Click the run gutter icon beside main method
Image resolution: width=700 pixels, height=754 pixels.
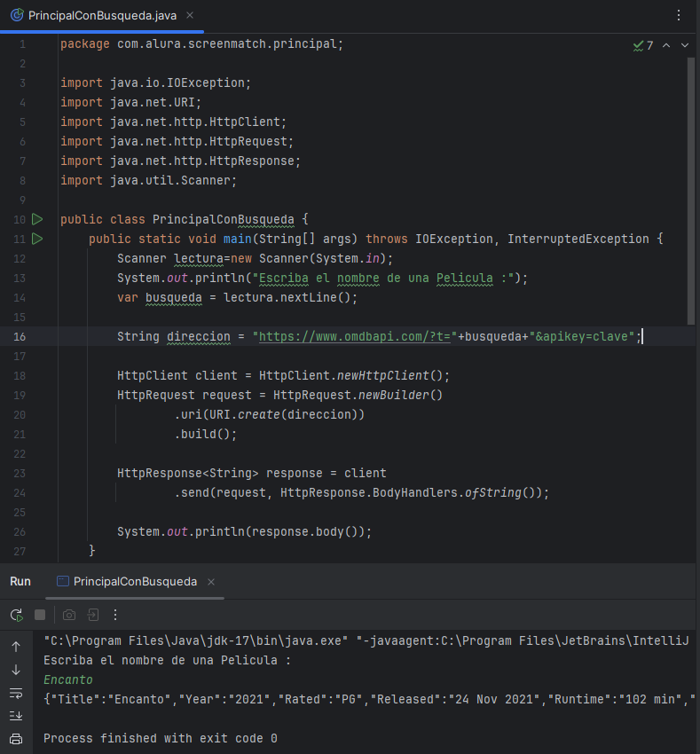(x=37, y=239)
